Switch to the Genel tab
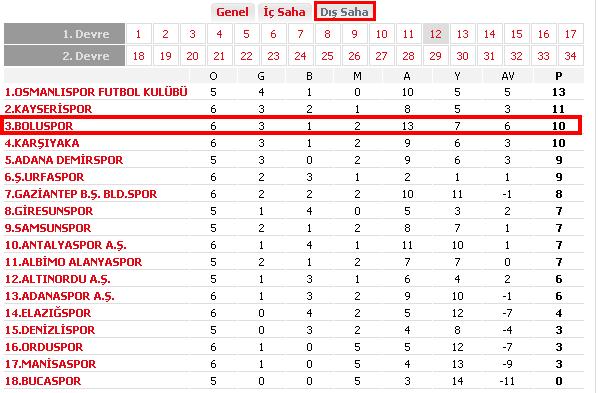Screen dimensions: 599x393 pos(232,12)
